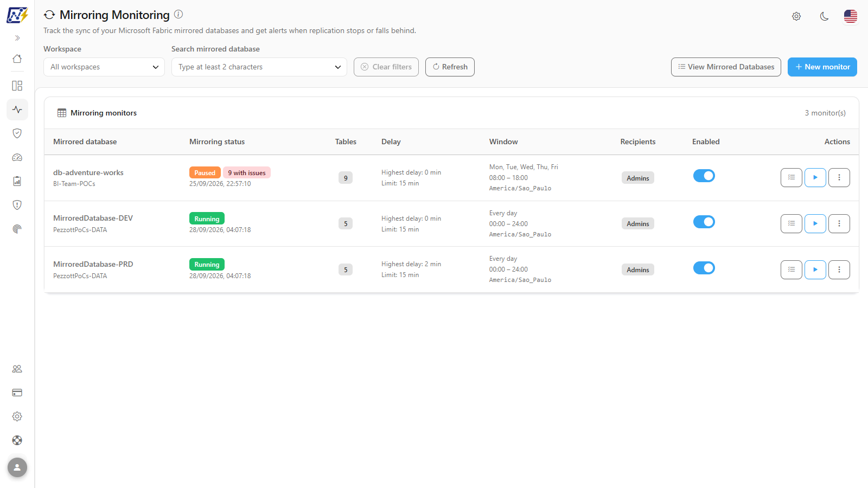Open the list details button for MirroredDatabase-PRD
Image resolution: width=868 pixels, height=488 pixels.
[x=792, y=269]
